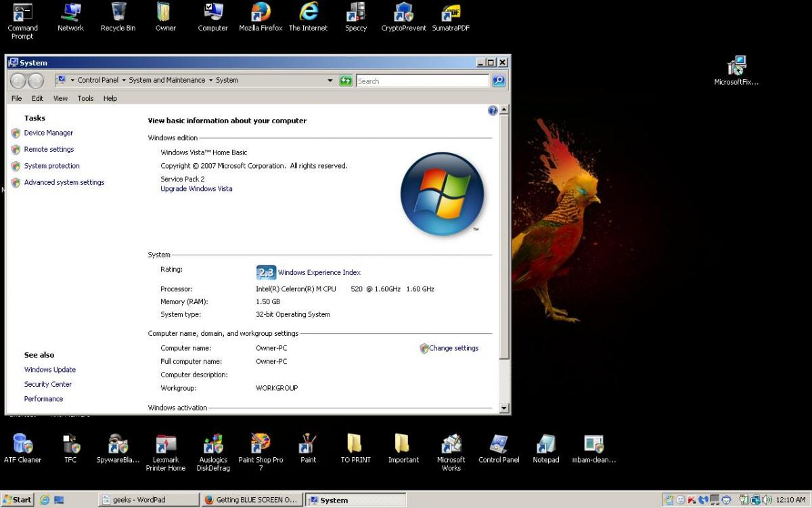This screenshot has height=508, width=812.
Task: Select The Internet desktop icon
Action: coord(308,18)
